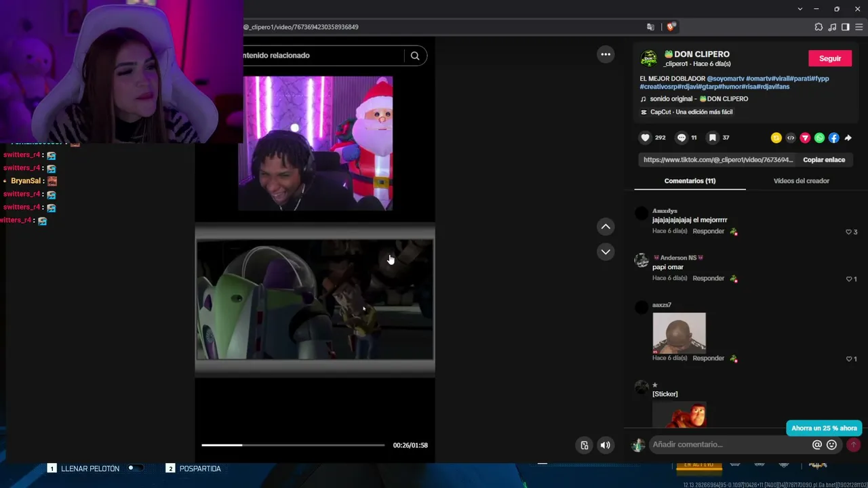Open more share options arrow
Screen dimensions: 868x488
click(x=848, y=138)
